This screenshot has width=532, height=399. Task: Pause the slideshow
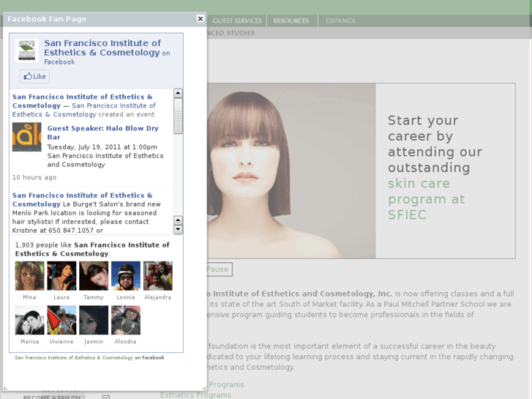pyautogui.click(x=217, y=269)
